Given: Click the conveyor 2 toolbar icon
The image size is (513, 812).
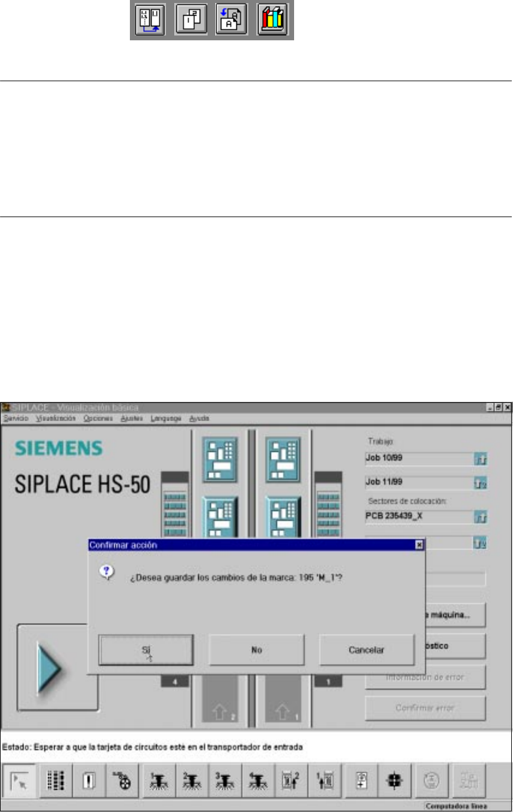Looking at the screenshot, I should (x=290, y=781).
